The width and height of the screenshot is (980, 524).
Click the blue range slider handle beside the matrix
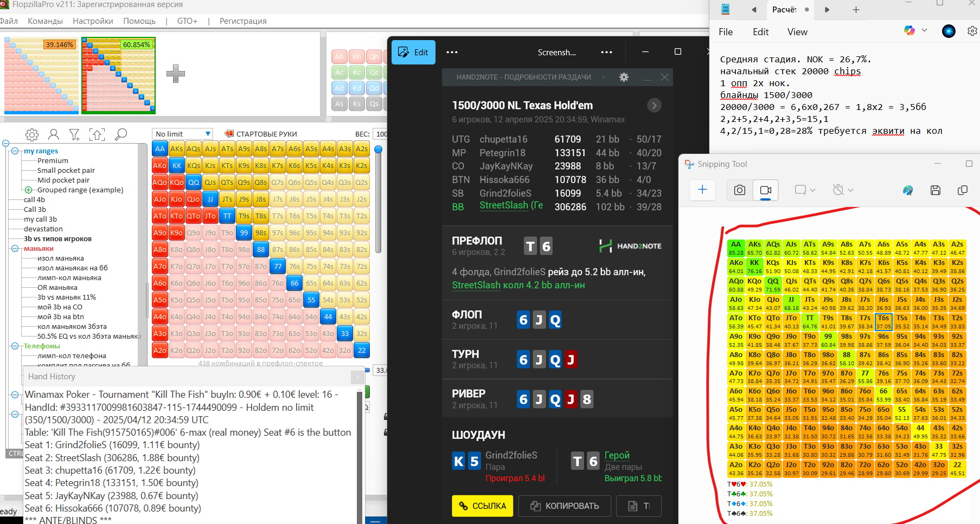coord(379,149)
